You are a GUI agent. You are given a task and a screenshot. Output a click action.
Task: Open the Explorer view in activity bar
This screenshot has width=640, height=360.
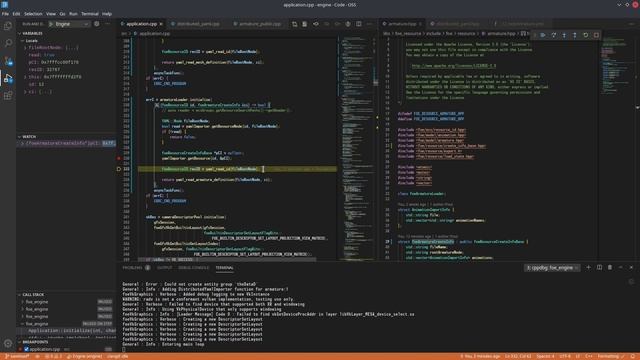8,26
